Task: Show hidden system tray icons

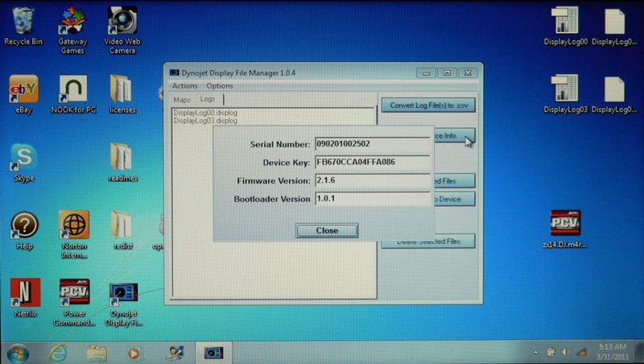Action: tap(535, 353)
